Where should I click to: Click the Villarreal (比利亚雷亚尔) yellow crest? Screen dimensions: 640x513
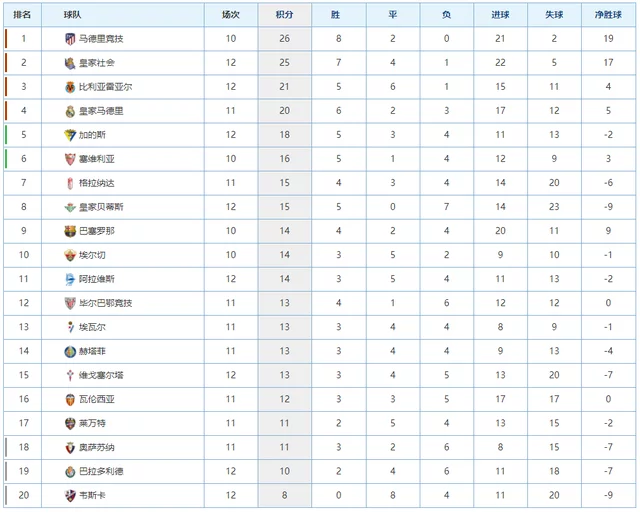[x=70, y=87]
